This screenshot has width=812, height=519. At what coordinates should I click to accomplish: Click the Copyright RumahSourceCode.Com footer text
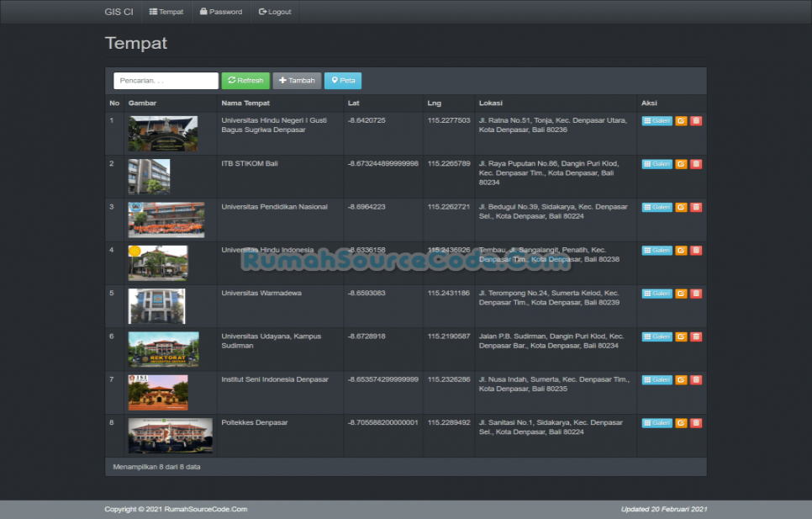click(176, 509)
